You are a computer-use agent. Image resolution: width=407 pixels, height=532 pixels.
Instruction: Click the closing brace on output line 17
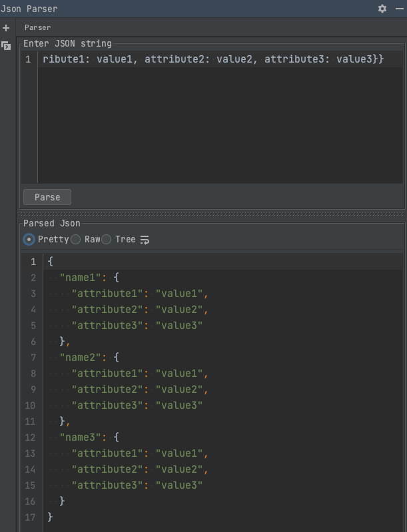click(50, 517)
